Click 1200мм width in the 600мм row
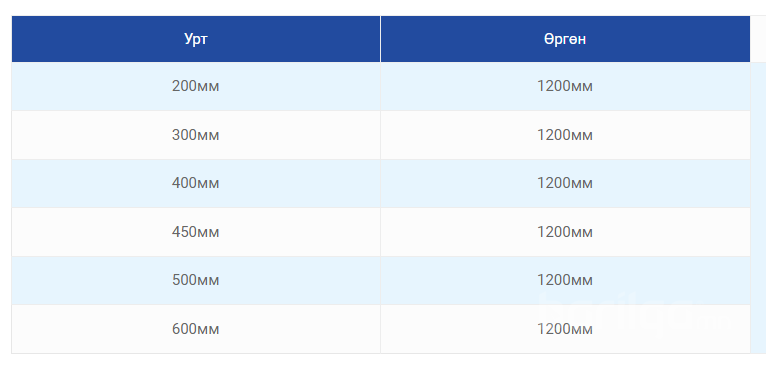The height and width of the screenshot is (370, 766). coord(565,329)
